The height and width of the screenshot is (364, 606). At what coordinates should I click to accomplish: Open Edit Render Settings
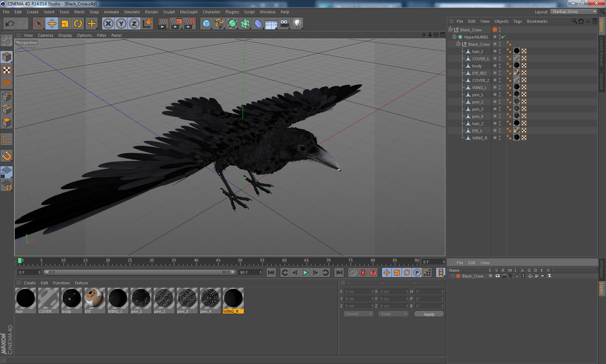(x=190, y=24)
